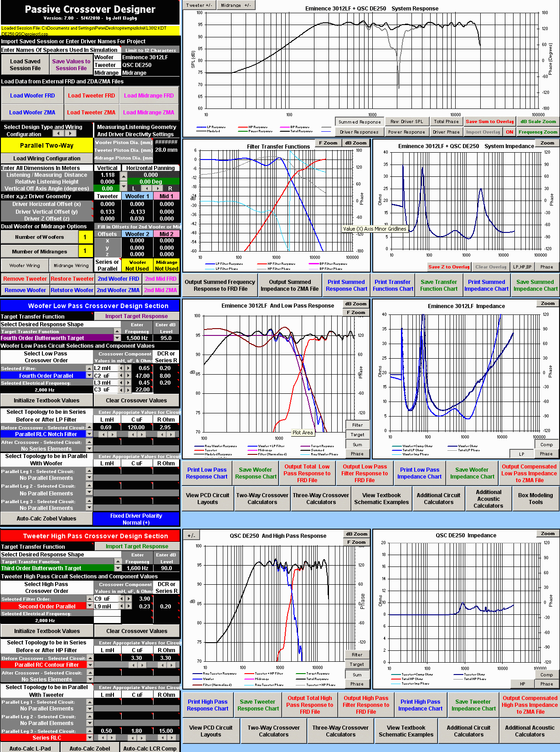Image resolution: width=560 pixels, height=752 pixels.
Task: Show the Summed Response view
Action: [360, 122]
